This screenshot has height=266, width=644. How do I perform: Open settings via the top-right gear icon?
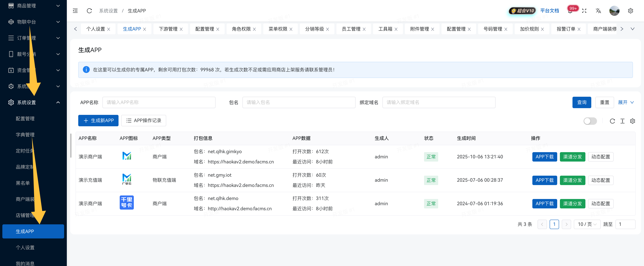[x=631, y=11]
